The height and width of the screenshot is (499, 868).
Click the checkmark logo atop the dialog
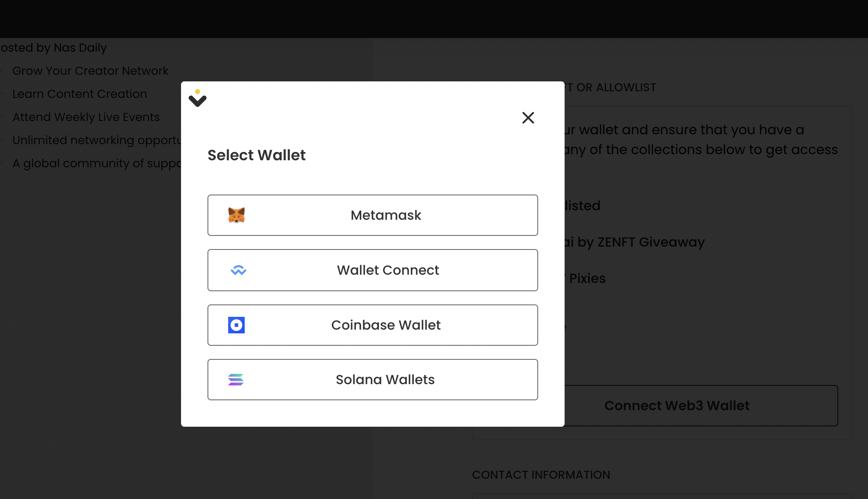coord(198,98)
